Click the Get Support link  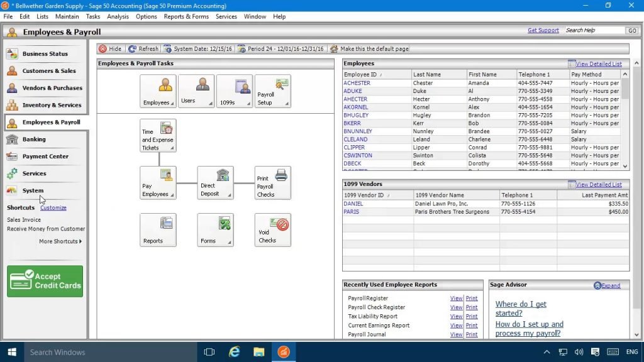pos(543,30)
